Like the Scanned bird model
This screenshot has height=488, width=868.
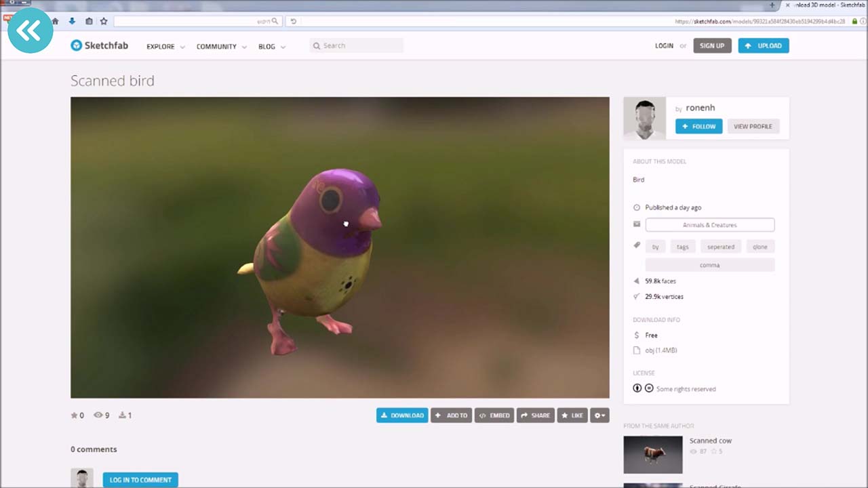[572, 415]
